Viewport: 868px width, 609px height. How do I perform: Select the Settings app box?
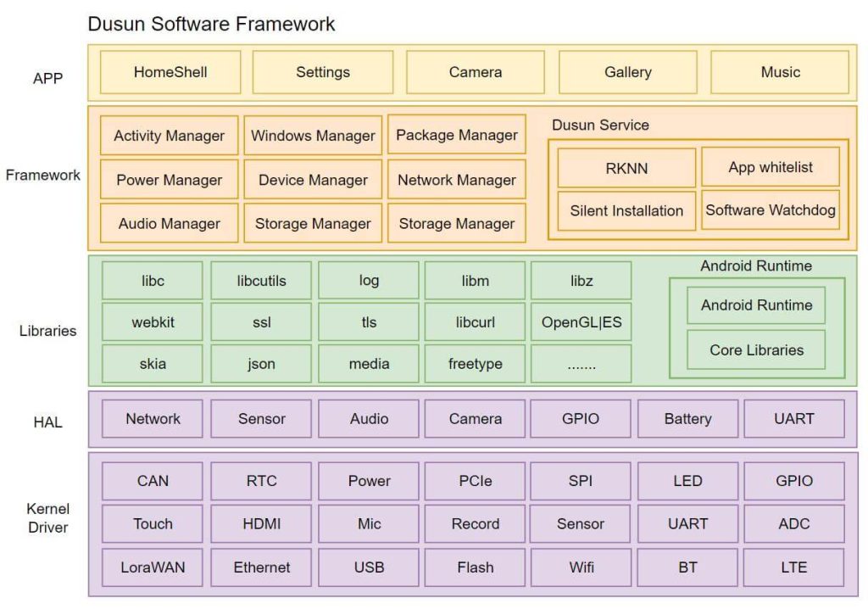pos(323,72)
